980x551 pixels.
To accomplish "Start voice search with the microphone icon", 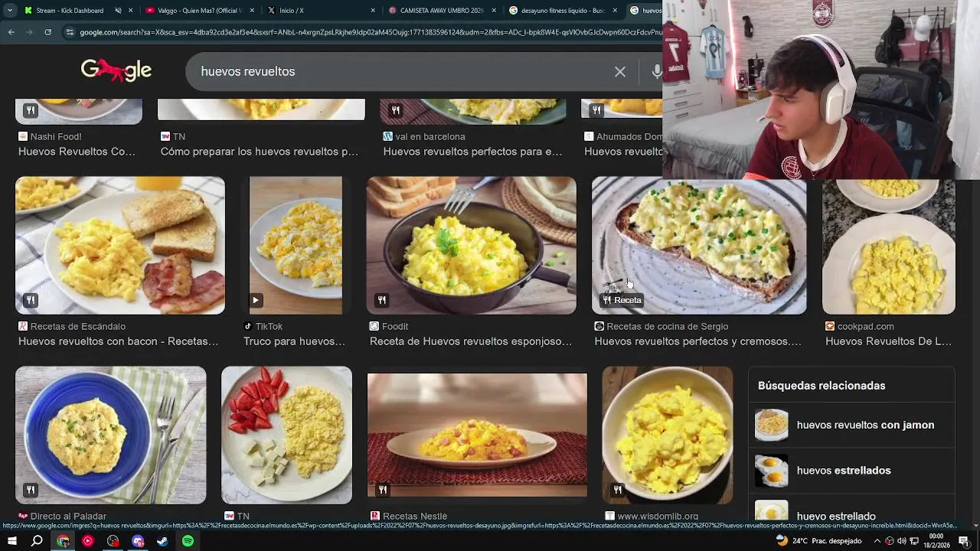I will click(x=656, y=71).
